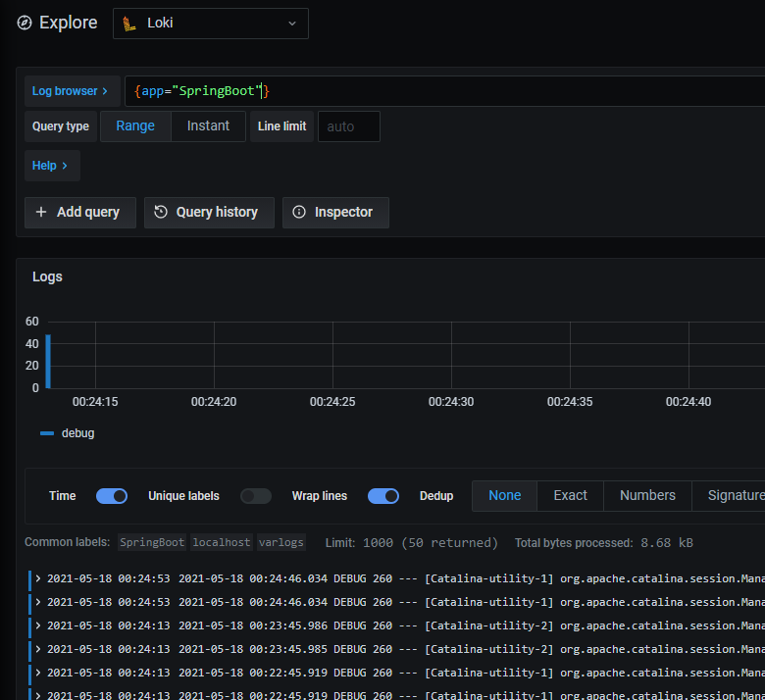
Task: Click the Dedup label
Action: tap(436, 496)
